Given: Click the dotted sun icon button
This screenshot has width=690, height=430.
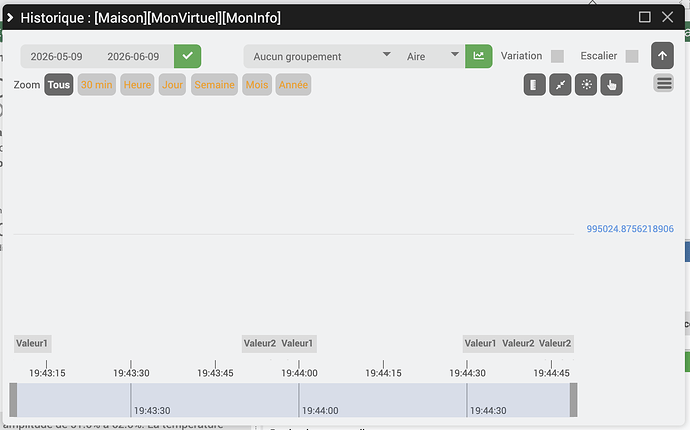Looking at the screenshot, I should [586, 85].
